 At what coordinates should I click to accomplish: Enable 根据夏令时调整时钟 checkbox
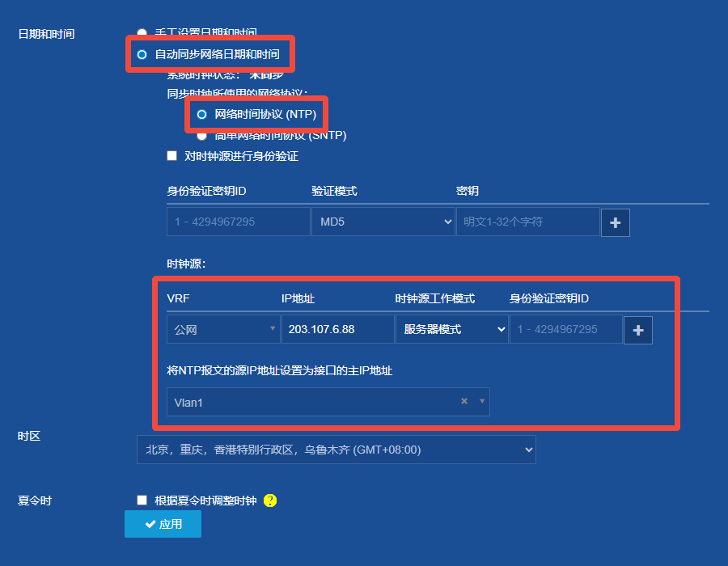click(142, 500)
